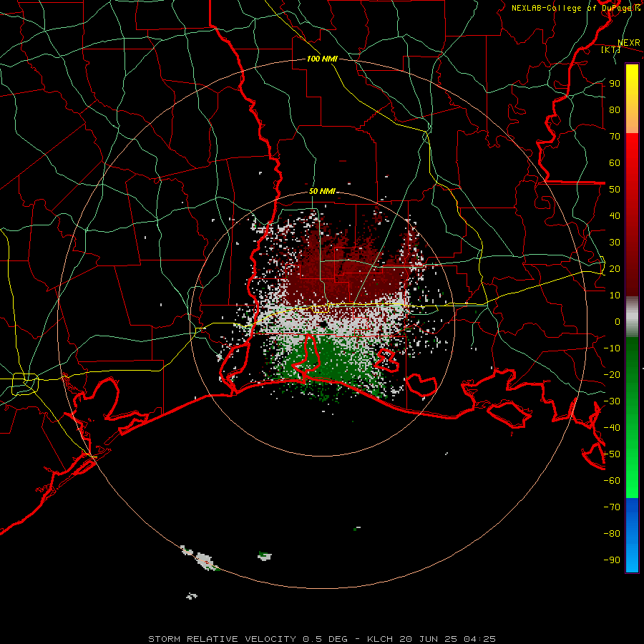The height and width of the screenshot is (644, 644).
Task: Click the 100 NMI range ring label
Action: pyautogui.click(x=322, y=59)
